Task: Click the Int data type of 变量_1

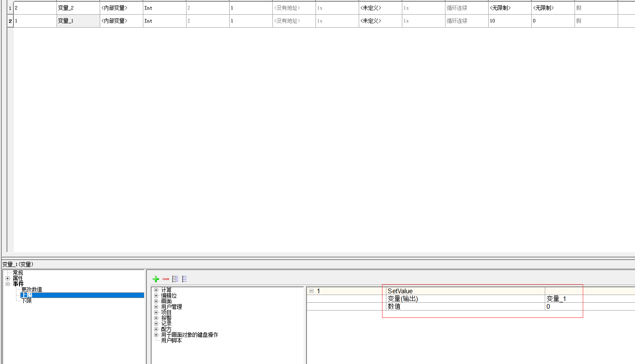Action: [x=164, y=21]
